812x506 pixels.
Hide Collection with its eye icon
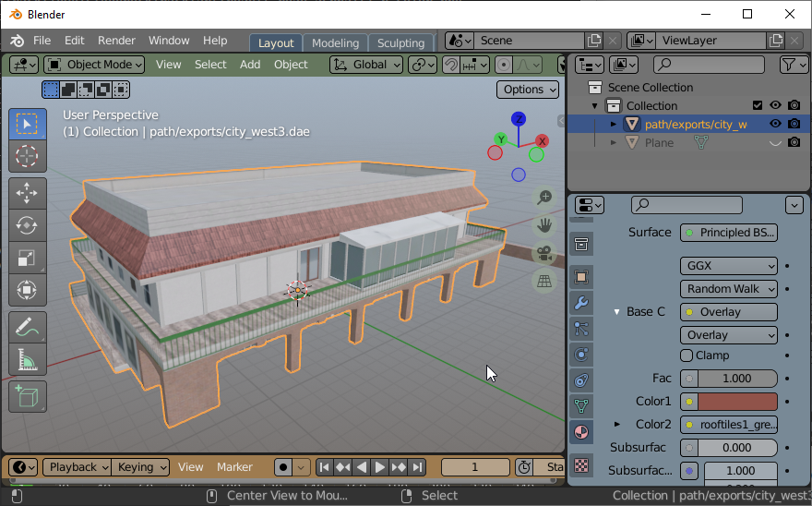[775, 106]
